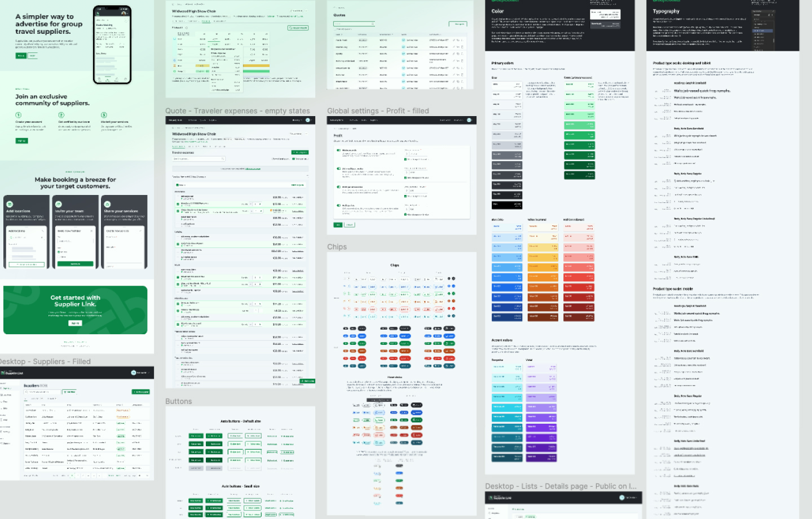Click the Suppliers heading in Desktop Suppliers frame
Screen dimensions: 812x519
pos(33,386)
